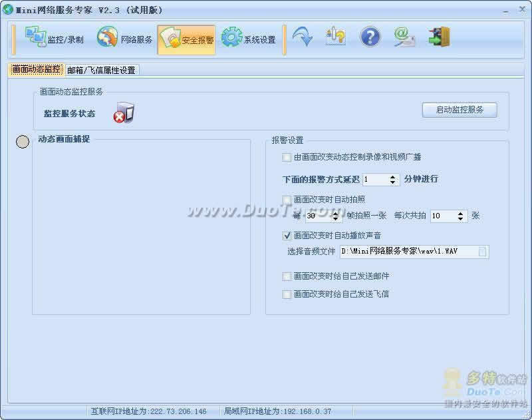Click the green @ email contact icon
The image size is (532, 420).
point(404,37)
